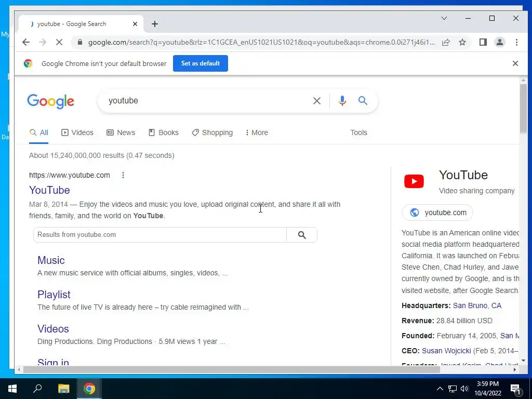The image size is (532, 399).
Task: Select the 'youtube - Google Search' tab
Action: pyautogui.click(x=81, y=24)
